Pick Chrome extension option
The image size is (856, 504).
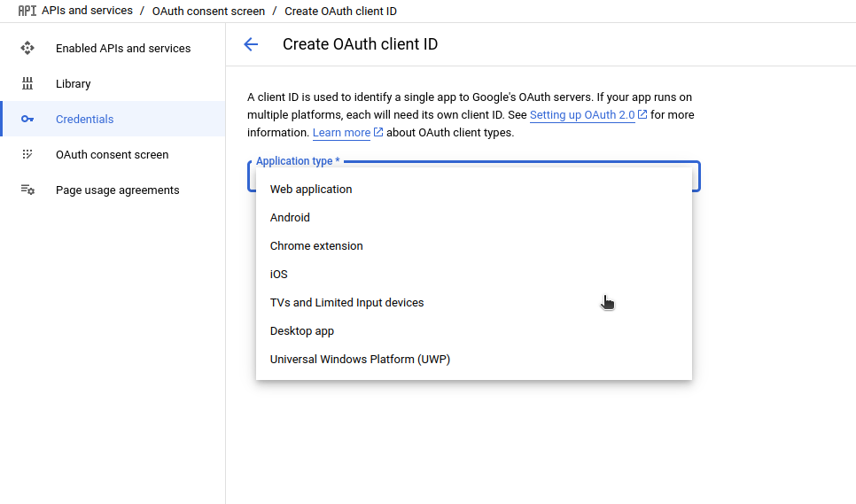[316, 246]
